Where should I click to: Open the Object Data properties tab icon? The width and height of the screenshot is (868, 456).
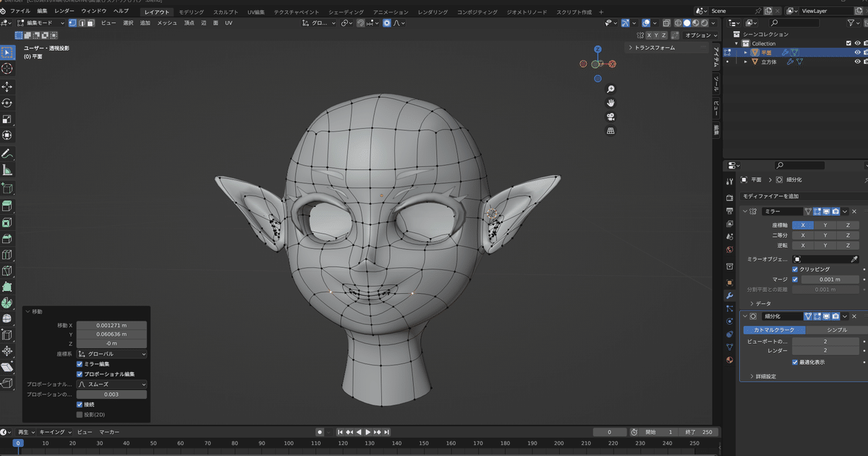729,347
